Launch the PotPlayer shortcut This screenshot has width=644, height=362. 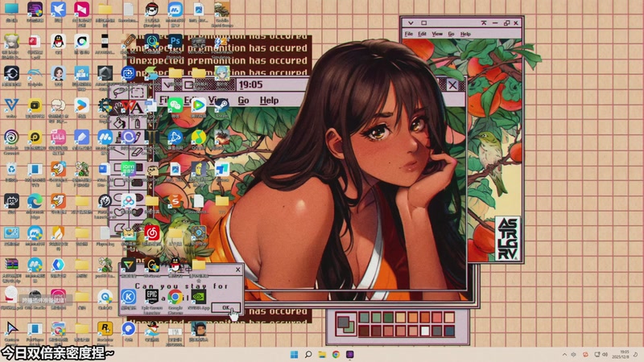click(35, 328)
